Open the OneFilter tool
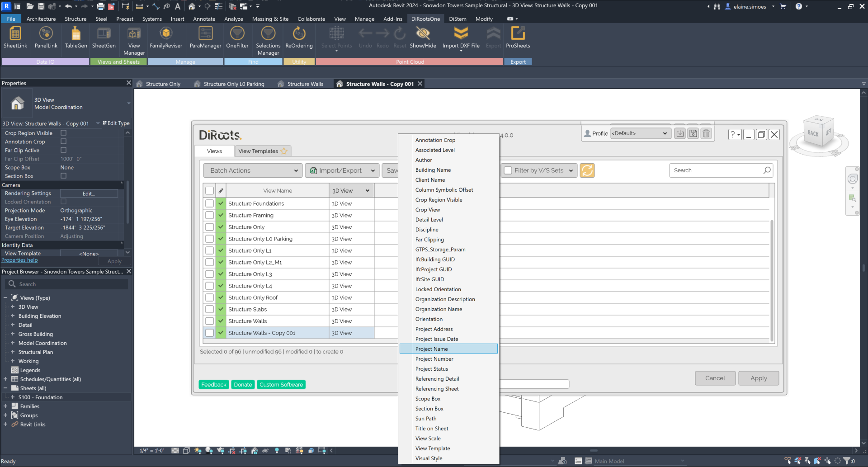 coord(237,37)
